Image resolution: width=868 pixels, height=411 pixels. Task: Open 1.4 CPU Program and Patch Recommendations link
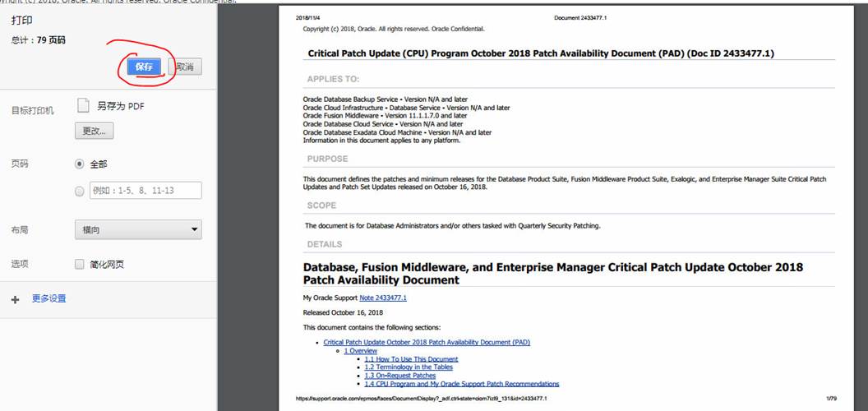462,384
